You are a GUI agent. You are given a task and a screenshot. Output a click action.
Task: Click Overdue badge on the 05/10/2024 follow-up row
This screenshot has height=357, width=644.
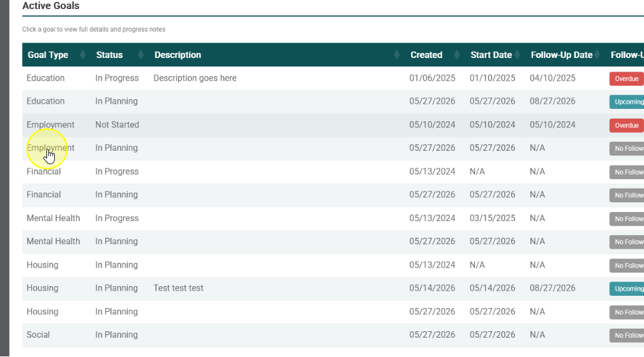tap(627, 126)
